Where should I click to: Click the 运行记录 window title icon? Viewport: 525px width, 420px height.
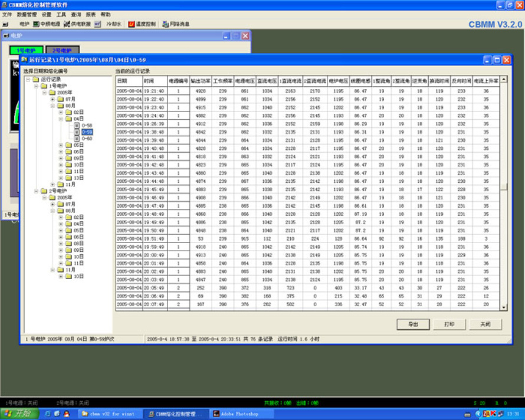click(x=24, y=60)
